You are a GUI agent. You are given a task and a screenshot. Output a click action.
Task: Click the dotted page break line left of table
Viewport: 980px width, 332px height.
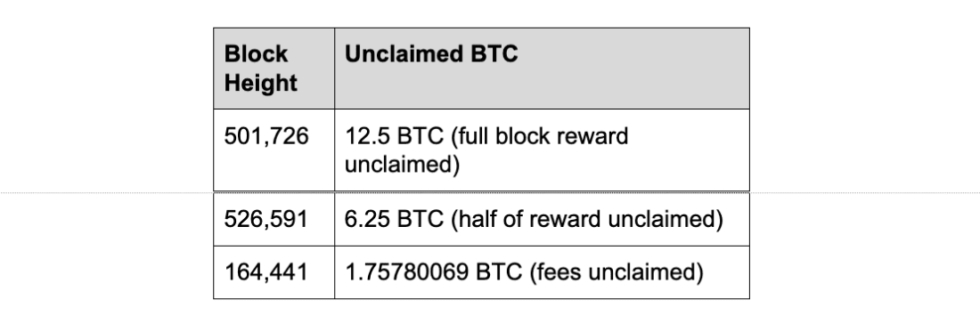(106, 193)
